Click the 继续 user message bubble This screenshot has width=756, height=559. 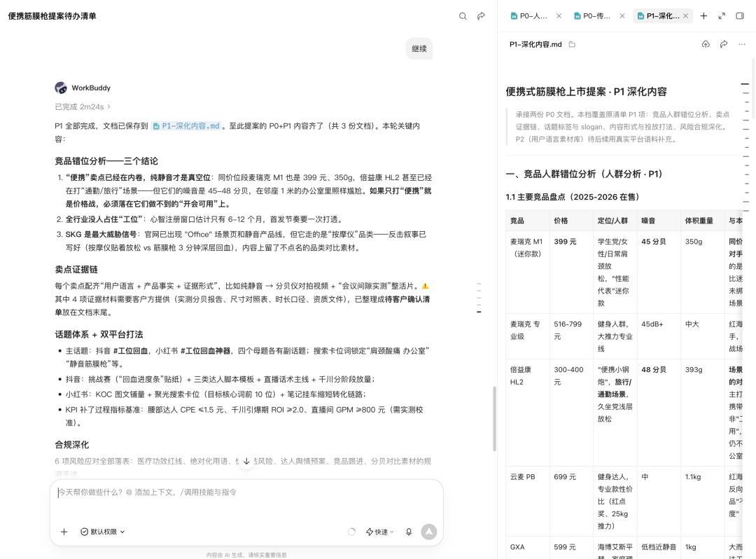click(x=419, y=49)
